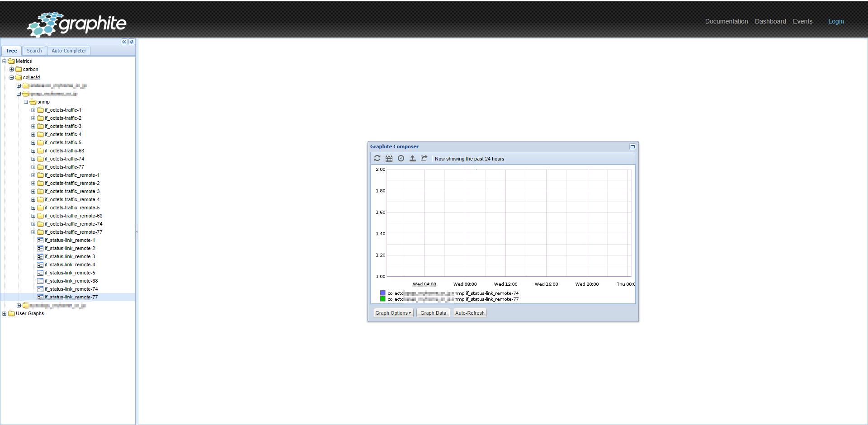Image resolution: width=868 pixels, height=425 pixels.
Task: Open the Events link
Action: [802, 21]
